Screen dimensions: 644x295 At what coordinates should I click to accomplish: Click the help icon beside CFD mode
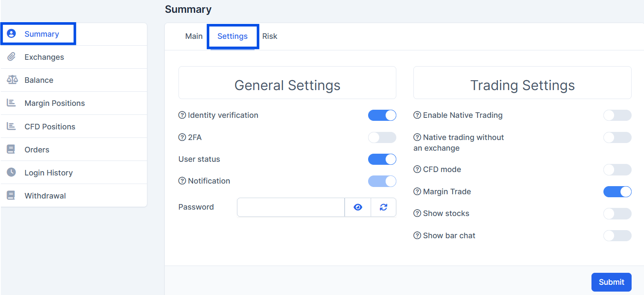[x=417, y=169]
